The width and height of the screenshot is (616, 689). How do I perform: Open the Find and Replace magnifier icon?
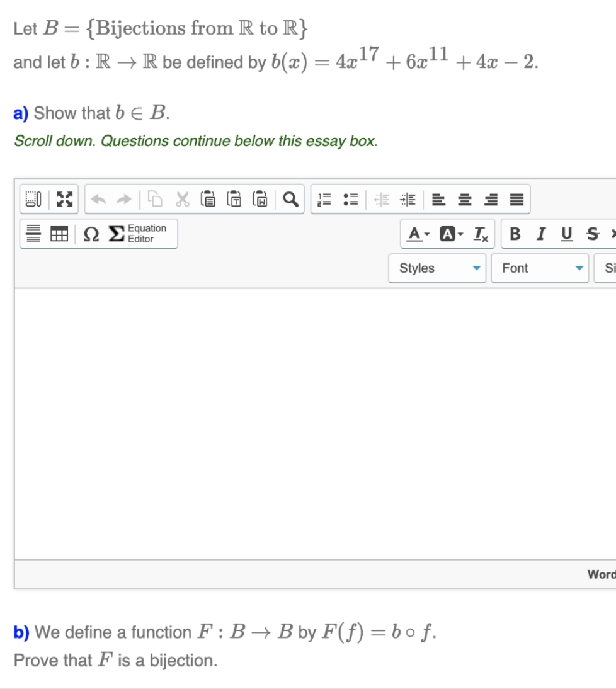pyautogui.click(x=291, y=199)
